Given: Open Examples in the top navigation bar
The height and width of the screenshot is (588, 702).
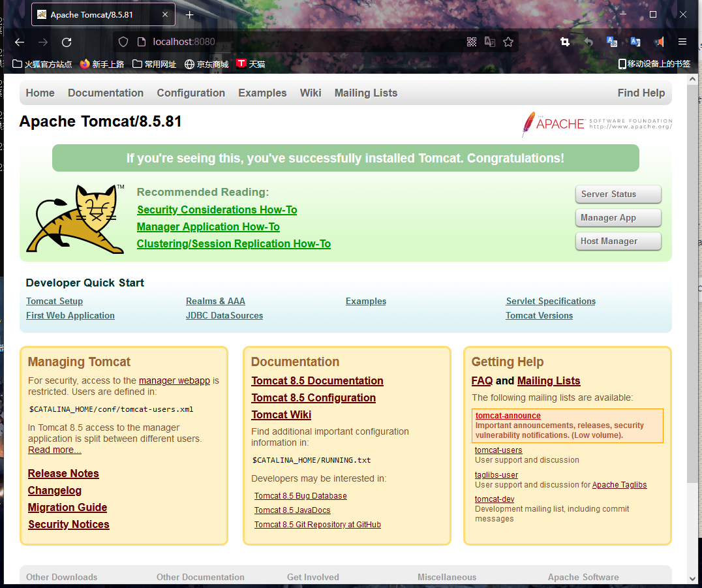Looking at the screenshot, I should pyautogui.click(x=262, y=93).
